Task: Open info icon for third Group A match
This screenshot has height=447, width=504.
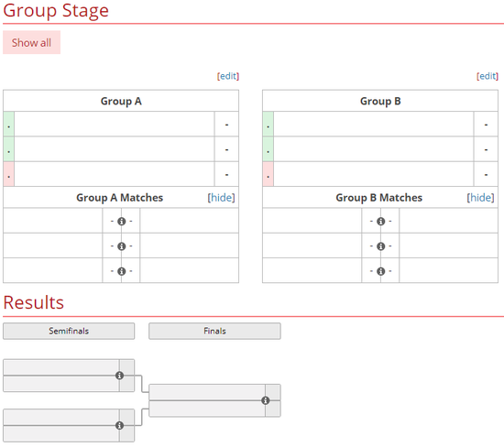Action: (x=121, y=271)
